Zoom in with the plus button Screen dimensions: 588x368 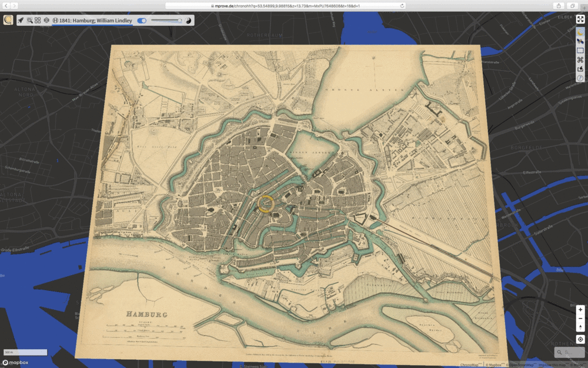click(580, 310)
